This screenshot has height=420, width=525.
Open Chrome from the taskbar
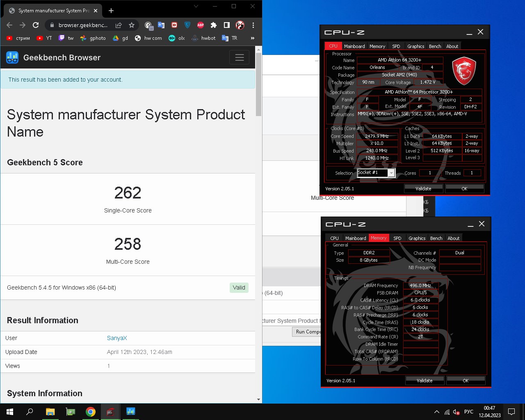(90, 411)
